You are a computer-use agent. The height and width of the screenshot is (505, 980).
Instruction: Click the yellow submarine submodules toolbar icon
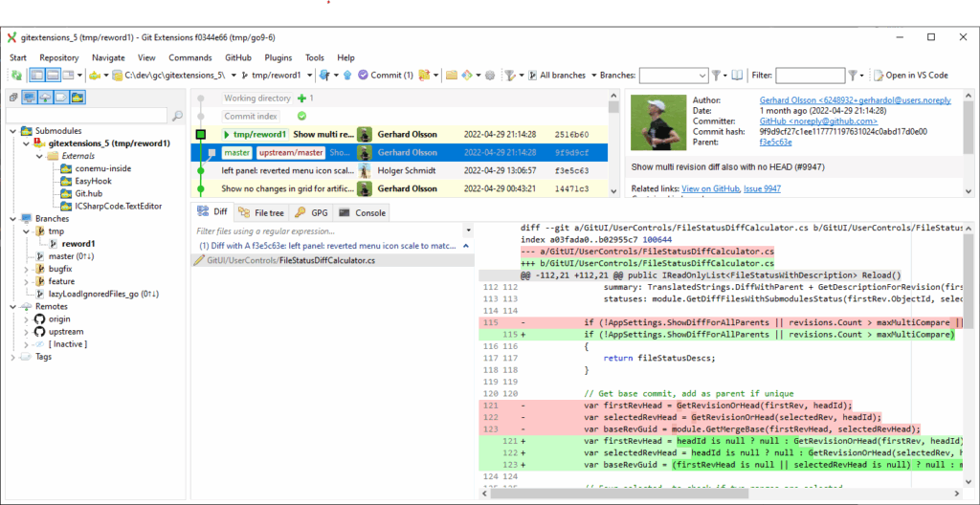tap(95, 75)
